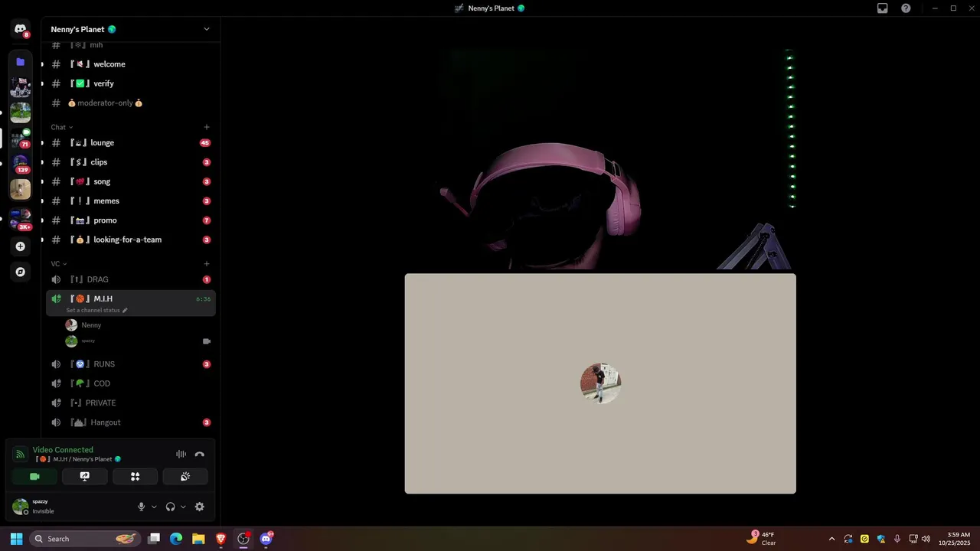Image resolution: width=980 pixels, height=551 pixels.
Task: Open Brave browser from taskbar
Action: pos(220,539)
